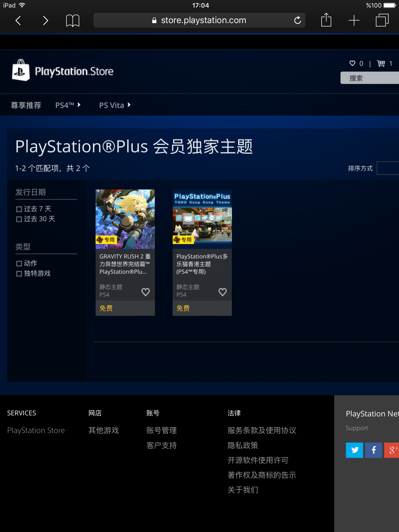The image size is (399, 532).
Task: Open the wishlist heart icon in header
Action: 352,63
